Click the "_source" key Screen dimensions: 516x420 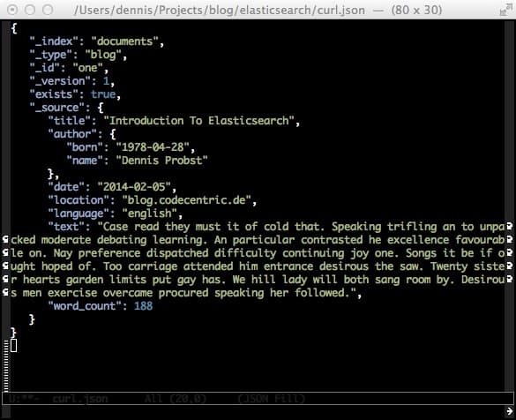tap(57, 108)
